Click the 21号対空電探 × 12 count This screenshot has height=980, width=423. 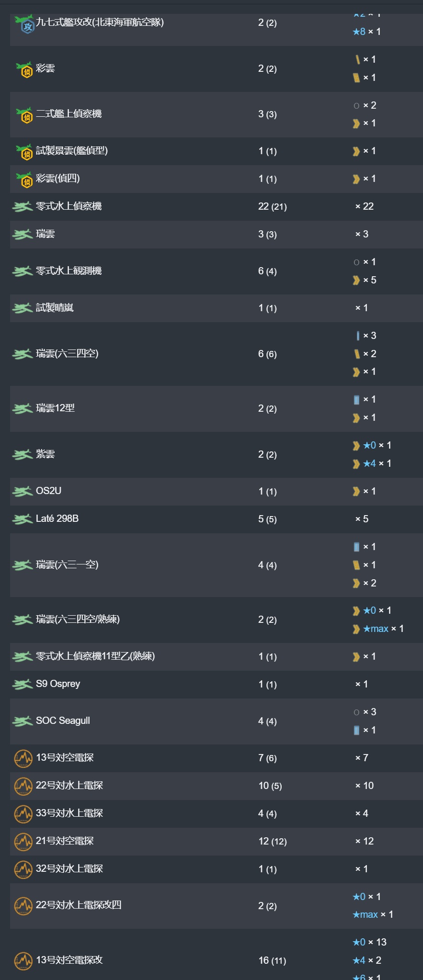coord(364,841)
